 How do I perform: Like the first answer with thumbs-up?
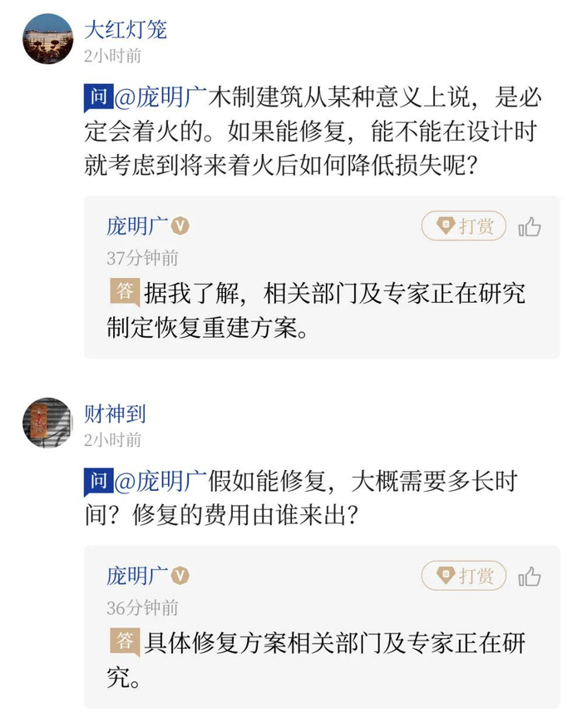point(530,227)
